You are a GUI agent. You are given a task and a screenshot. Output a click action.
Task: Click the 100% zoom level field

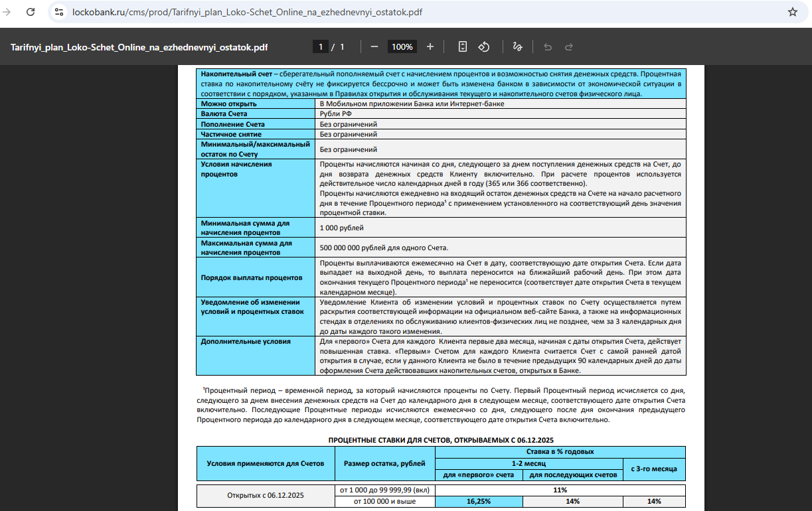click(x=402, y=46)
